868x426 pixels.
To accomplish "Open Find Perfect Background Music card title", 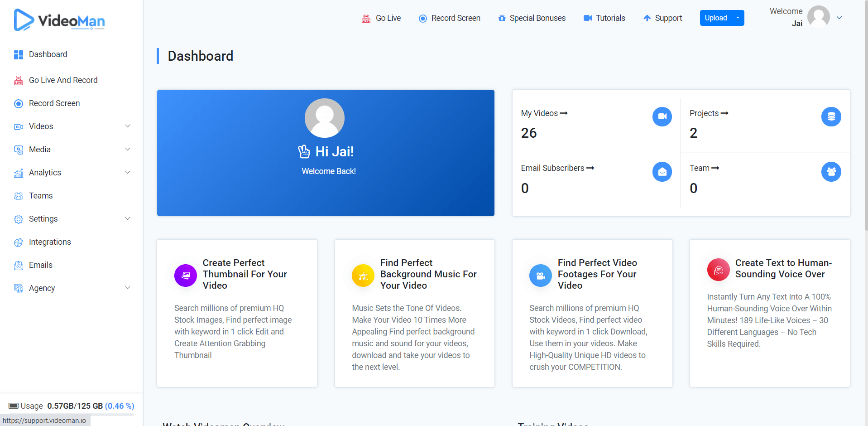I will (x=428, y=274).
